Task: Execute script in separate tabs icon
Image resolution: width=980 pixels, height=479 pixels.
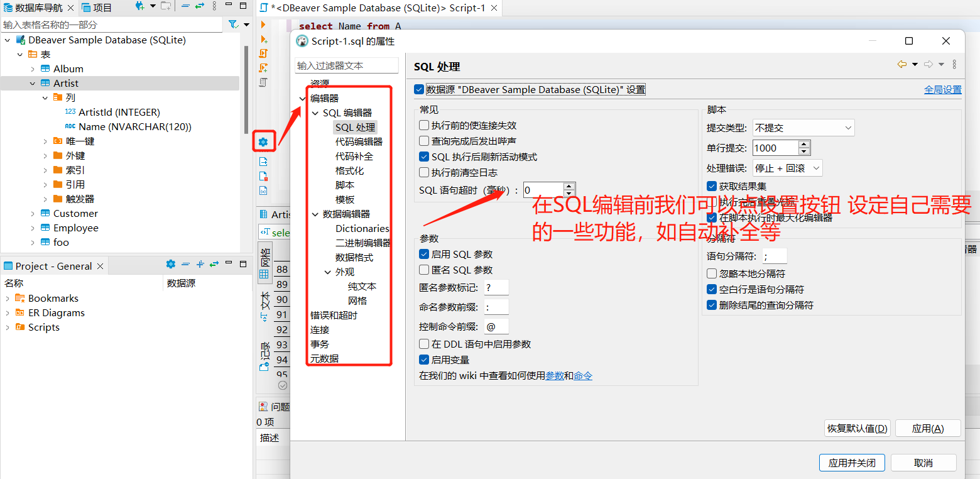Action: pyautogui.click(x=263, y=68)
